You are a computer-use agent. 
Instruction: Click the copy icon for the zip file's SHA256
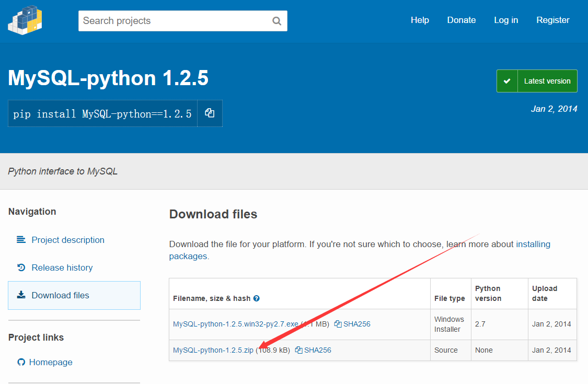click(x=298, y=350)
